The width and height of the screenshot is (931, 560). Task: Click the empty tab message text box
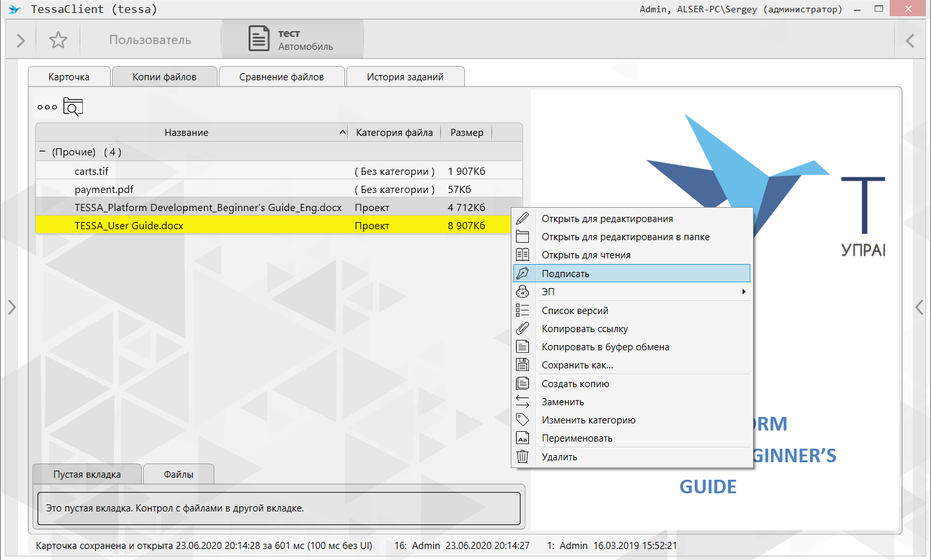point(279,508)
